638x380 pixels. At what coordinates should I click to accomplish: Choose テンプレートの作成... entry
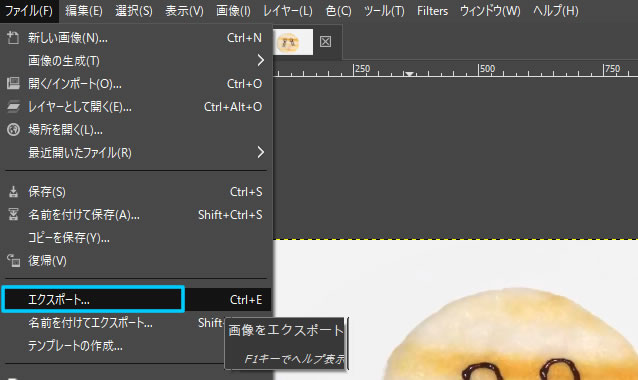click(x=136, y=346)
